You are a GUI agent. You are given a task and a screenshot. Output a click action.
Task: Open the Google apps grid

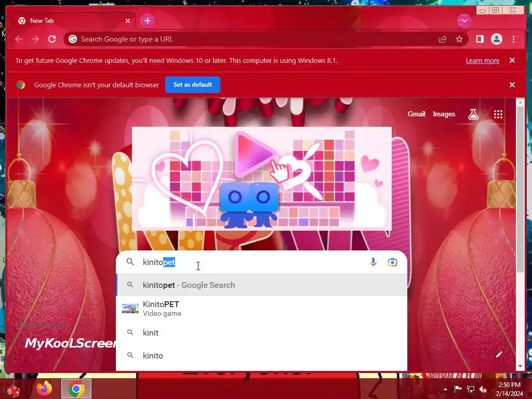(x=498, y=114)
